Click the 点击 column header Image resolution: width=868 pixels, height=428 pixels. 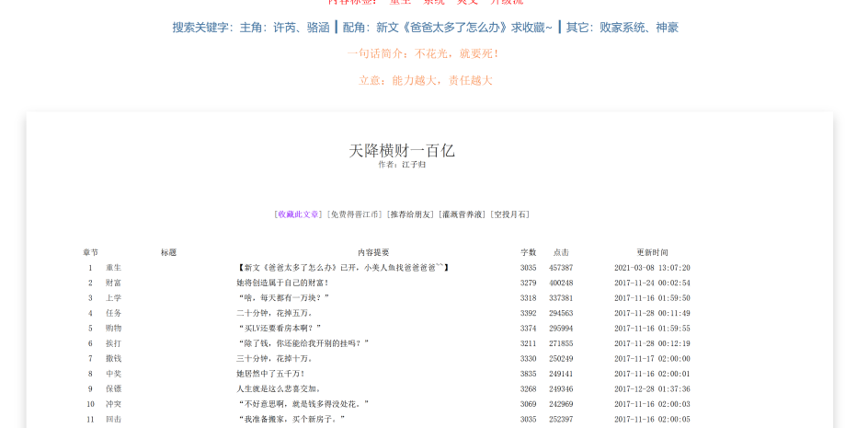click(x=561, y=252)
